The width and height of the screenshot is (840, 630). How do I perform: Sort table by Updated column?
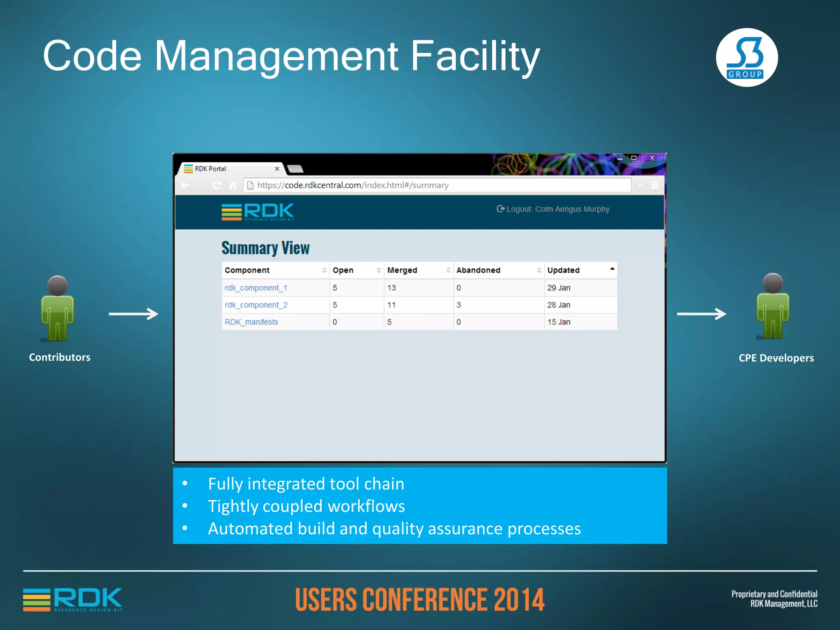pyautogui.click(x=581, y=270)
